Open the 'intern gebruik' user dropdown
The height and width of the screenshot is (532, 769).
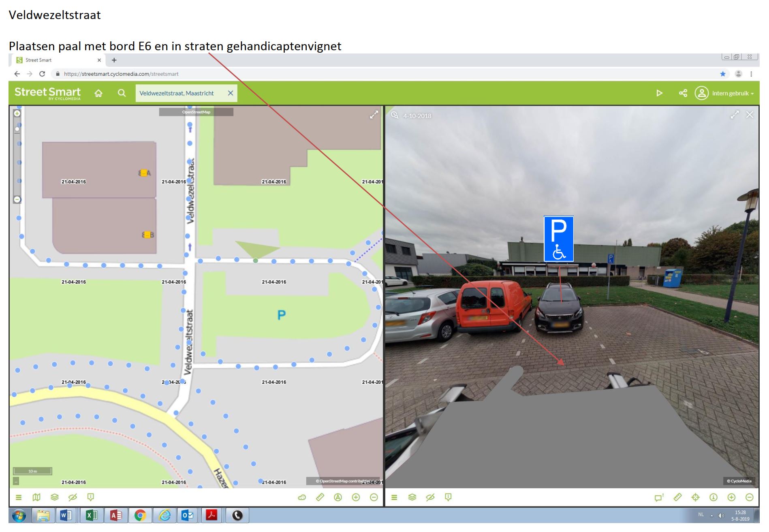(x=725, y=93)
